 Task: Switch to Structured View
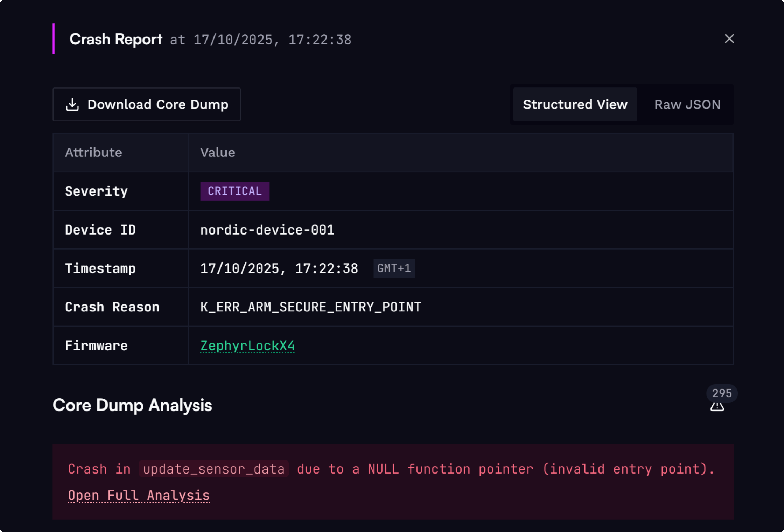(x=575, y=104)
